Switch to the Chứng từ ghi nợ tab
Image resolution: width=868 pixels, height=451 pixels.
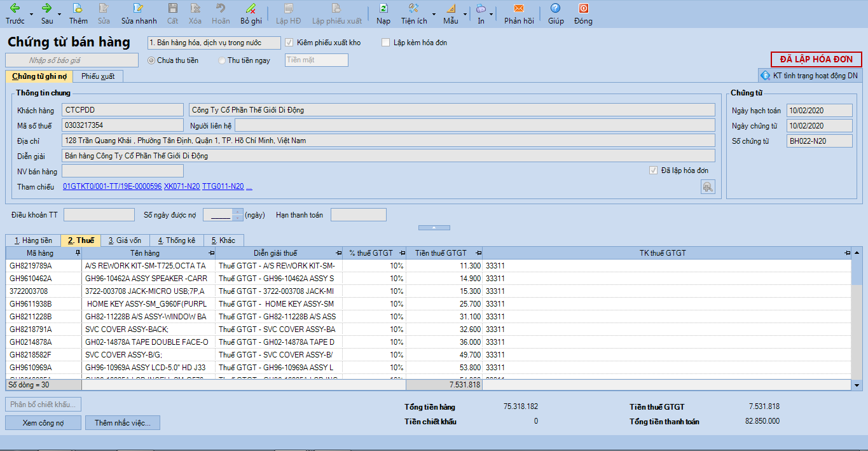(x=39, y=76)
